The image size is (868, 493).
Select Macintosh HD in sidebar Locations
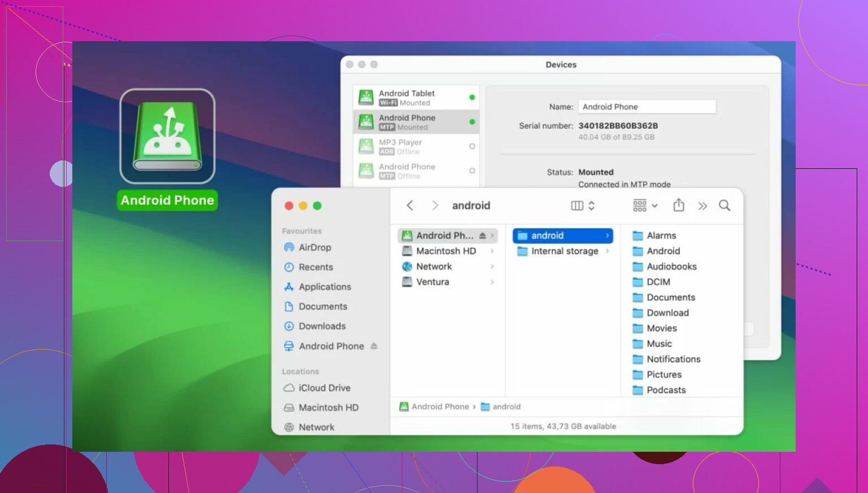point(321,408)
